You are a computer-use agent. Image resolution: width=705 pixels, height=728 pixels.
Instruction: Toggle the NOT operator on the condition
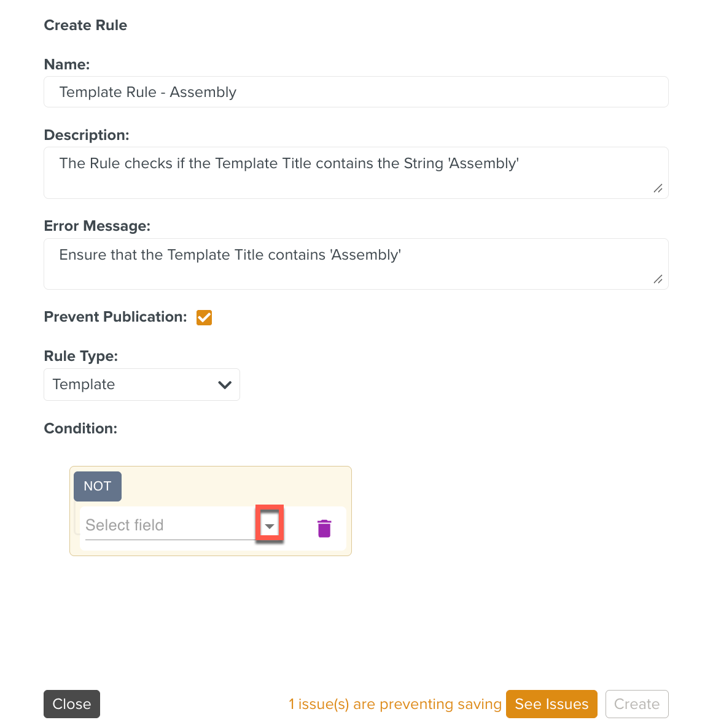pos(98,486)
